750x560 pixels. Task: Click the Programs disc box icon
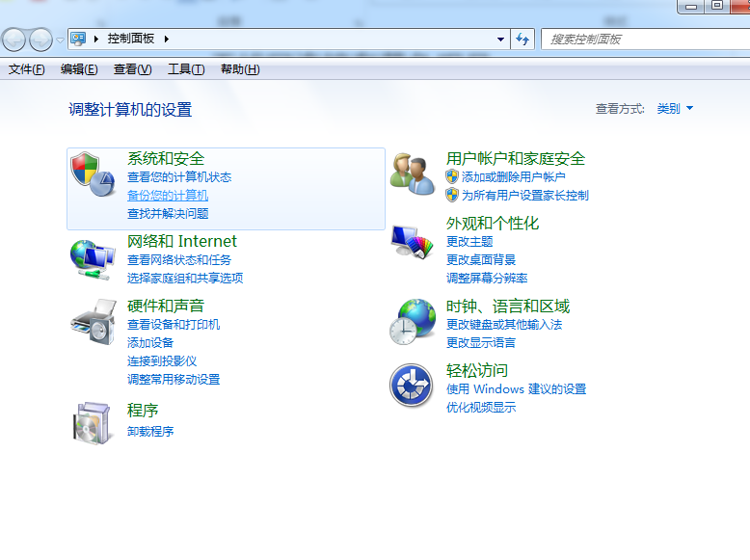[93, 422]
